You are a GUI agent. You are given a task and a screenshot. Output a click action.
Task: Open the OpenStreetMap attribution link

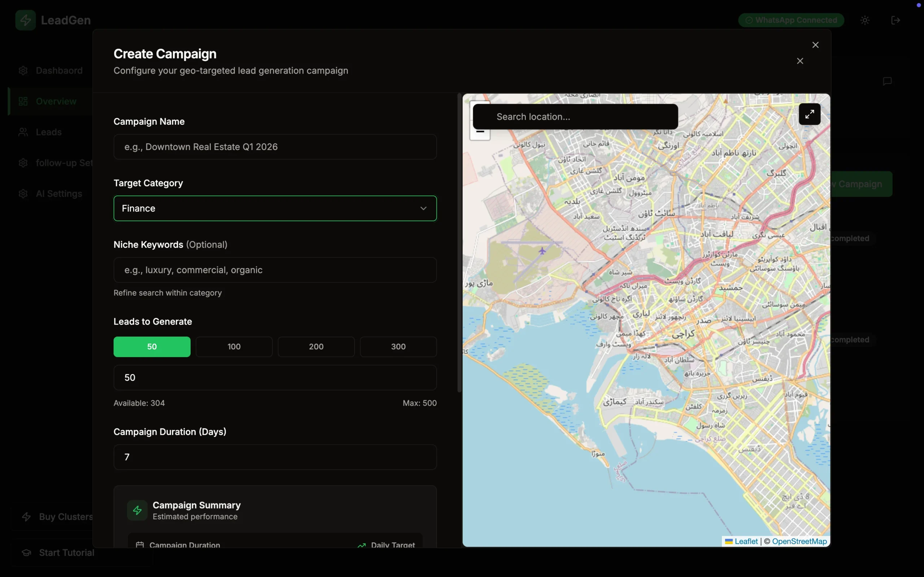799,541
